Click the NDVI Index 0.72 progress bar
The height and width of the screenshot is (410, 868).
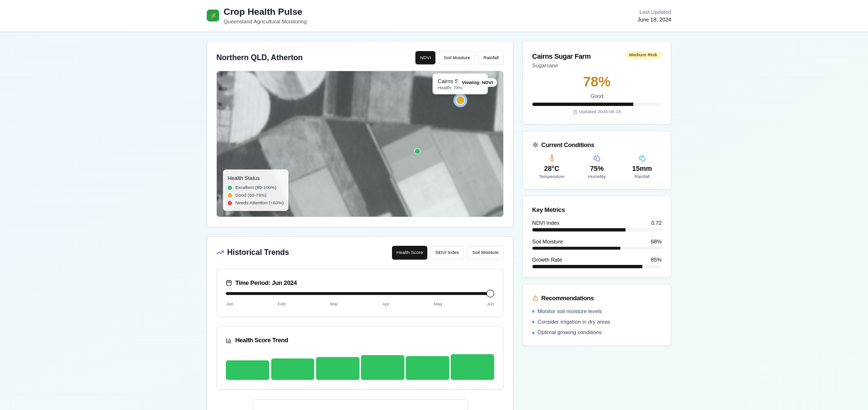click(x=597, y=230)
